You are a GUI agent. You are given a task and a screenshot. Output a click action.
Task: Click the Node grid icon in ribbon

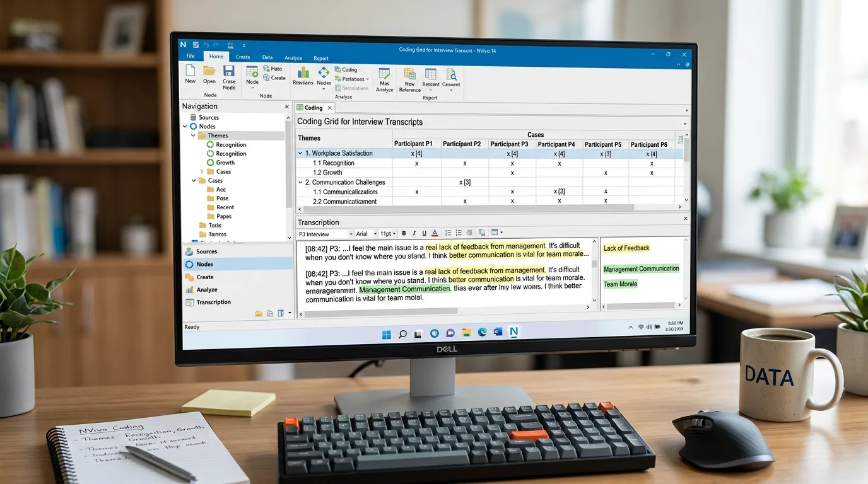pos(252,71)
